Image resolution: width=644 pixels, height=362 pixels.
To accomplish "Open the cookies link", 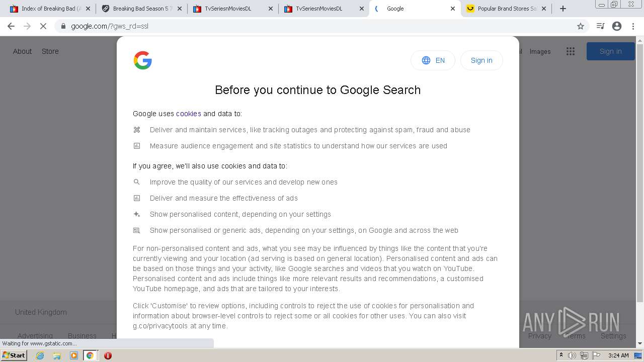I will click(x=188, y=114).
